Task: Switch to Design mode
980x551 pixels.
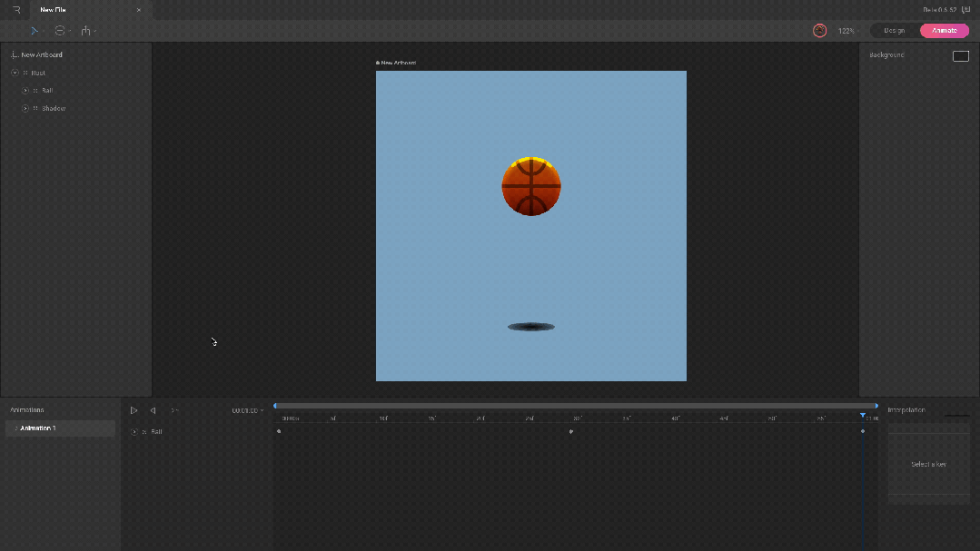Action: pos(895,31)
